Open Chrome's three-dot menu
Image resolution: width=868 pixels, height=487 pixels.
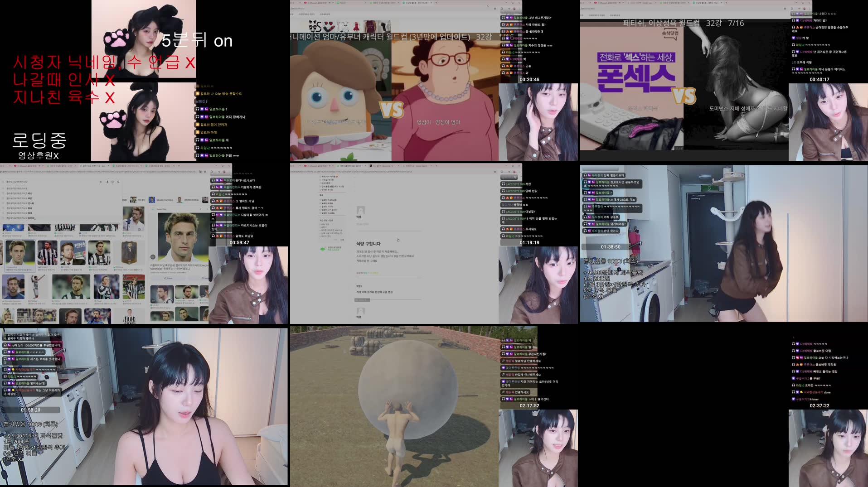tap(224, 172)
